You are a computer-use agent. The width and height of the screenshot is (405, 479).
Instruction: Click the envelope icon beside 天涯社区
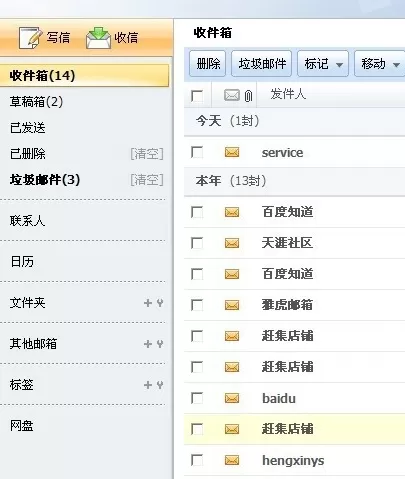pos(232,243)
